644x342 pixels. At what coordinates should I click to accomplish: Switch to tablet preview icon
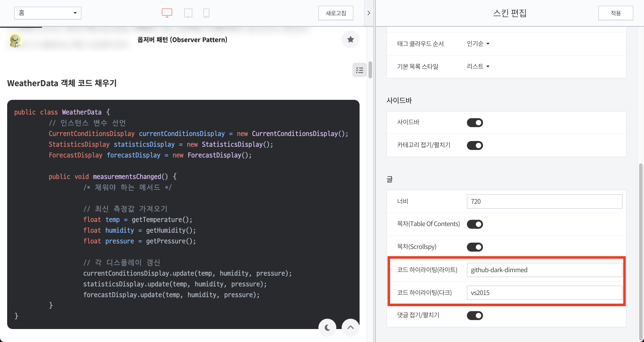click(x=188, y=13)
